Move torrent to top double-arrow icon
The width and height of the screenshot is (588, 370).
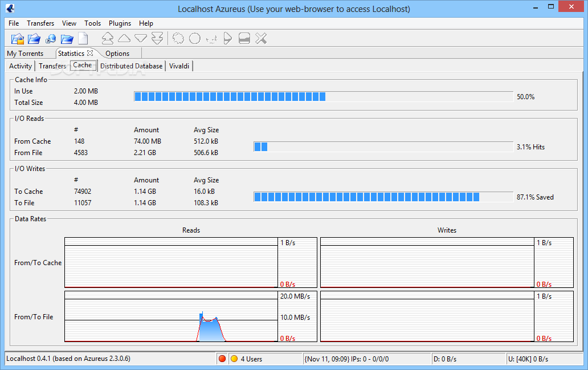(x=108, y=38)
